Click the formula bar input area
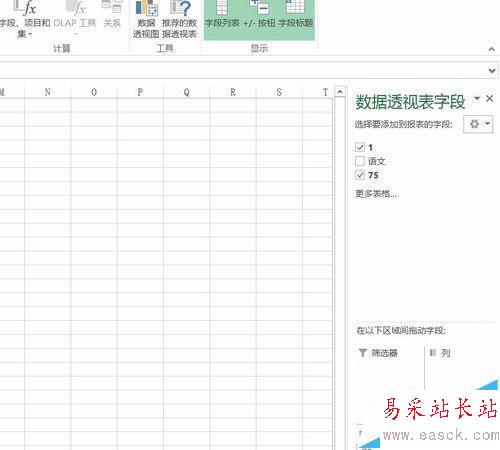The image size is (500, 450). pyautogui.click(x=242, y=70)
